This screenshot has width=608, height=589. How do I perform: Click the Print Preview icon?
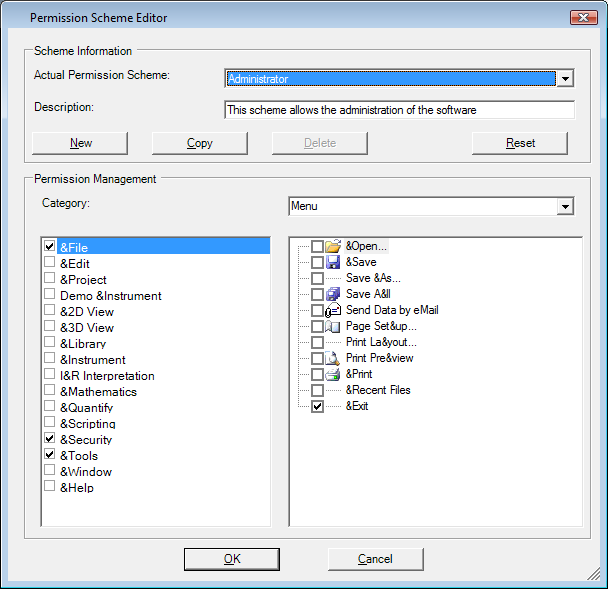334,358
